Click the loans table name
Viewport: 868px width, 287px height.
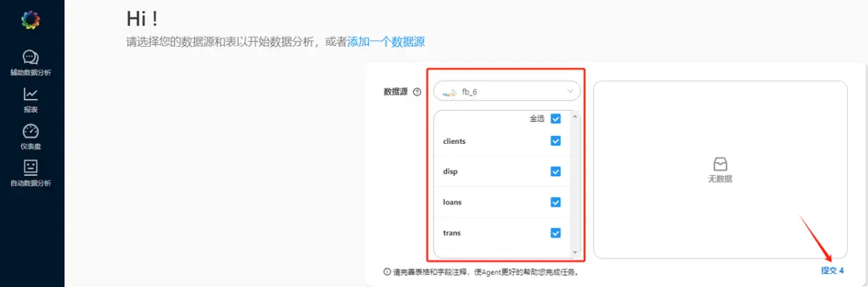(x=452, y=202)
